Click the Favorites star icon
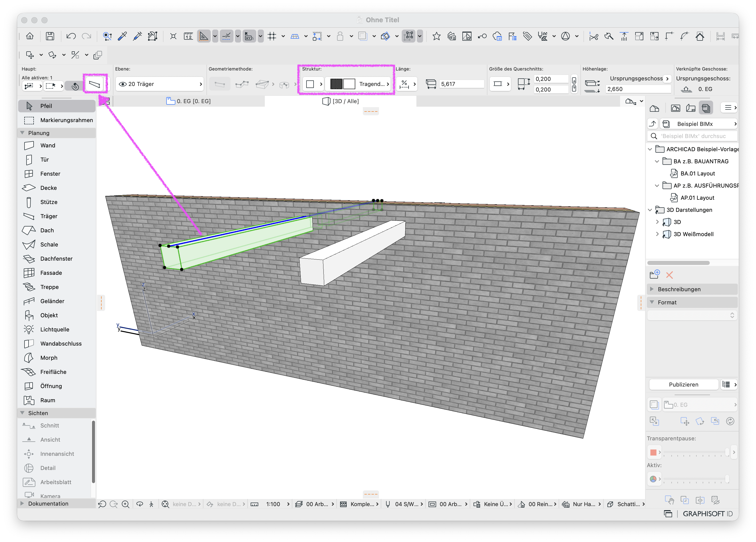756x542 pixels. tap(436, 36)
